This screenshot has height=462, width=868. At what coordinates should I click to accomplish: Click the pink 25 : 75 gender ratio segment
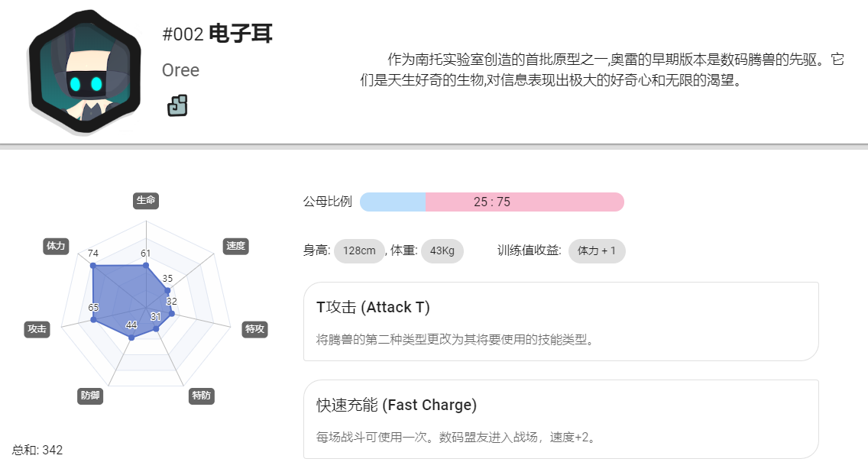(525, 202)
